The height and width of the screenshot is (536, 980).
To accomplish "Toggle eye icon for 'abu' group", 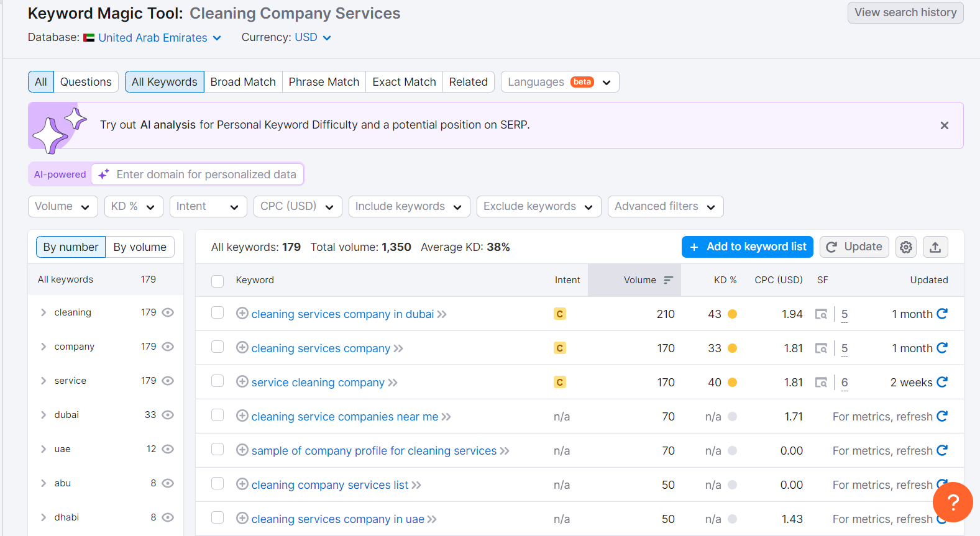I will tap(168, 483).
